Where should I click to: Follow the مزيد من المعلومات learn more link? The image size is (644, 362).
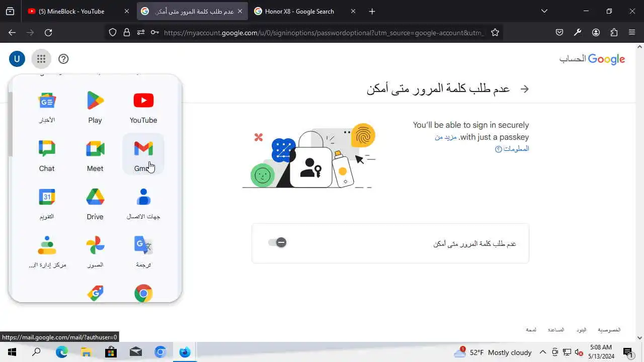click(483, 143)
